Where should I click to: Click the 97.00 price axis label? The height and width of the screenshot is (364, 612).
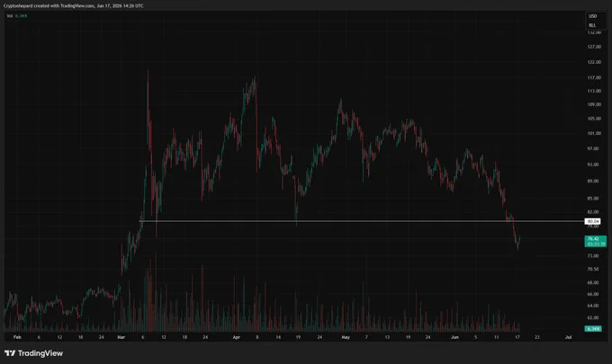click(x=593, y=149)
